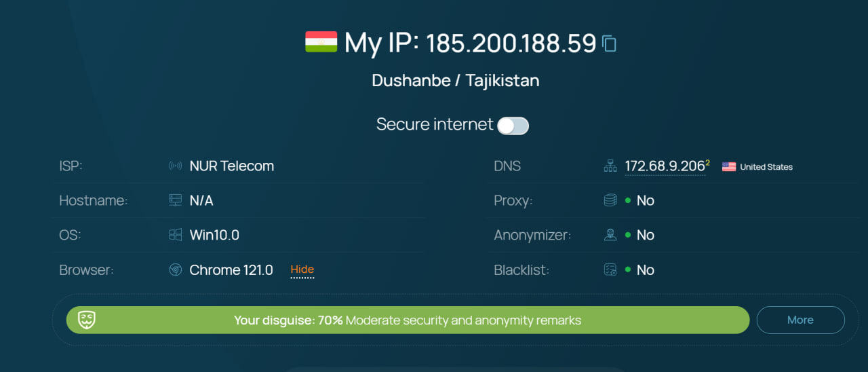Click the Windows OS icon
This screenshot has height=372, width=868.
click(x=175, y=235)
